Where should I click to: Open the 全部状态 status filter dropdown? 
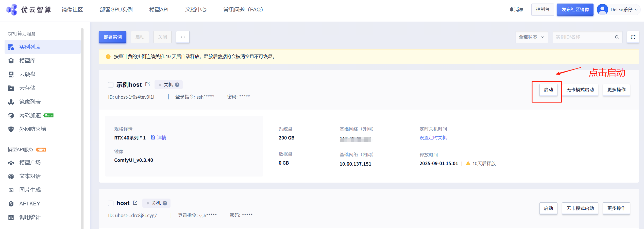coord(532,37)
